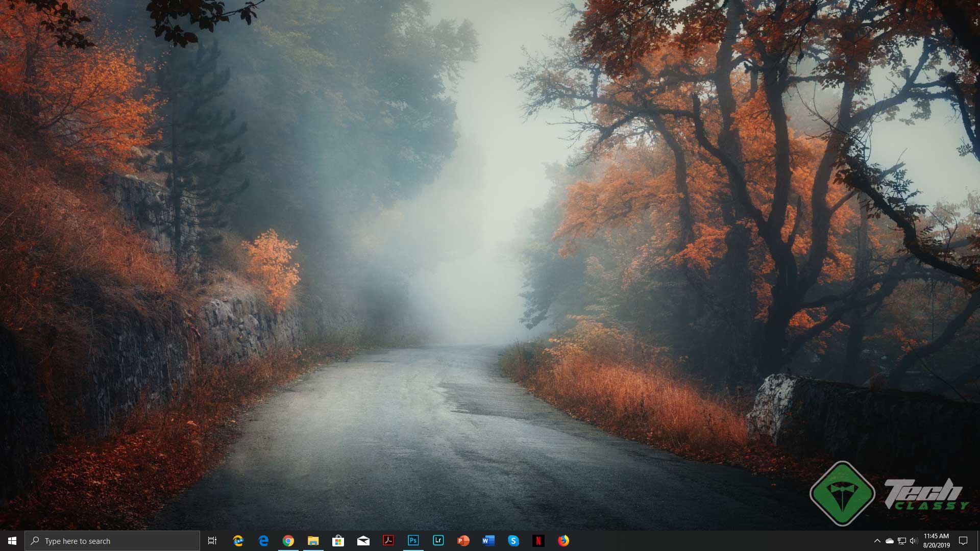Open Microsoft PowerPoint
This screenshot has height=551, width=980.
click(x=463, y=541)
